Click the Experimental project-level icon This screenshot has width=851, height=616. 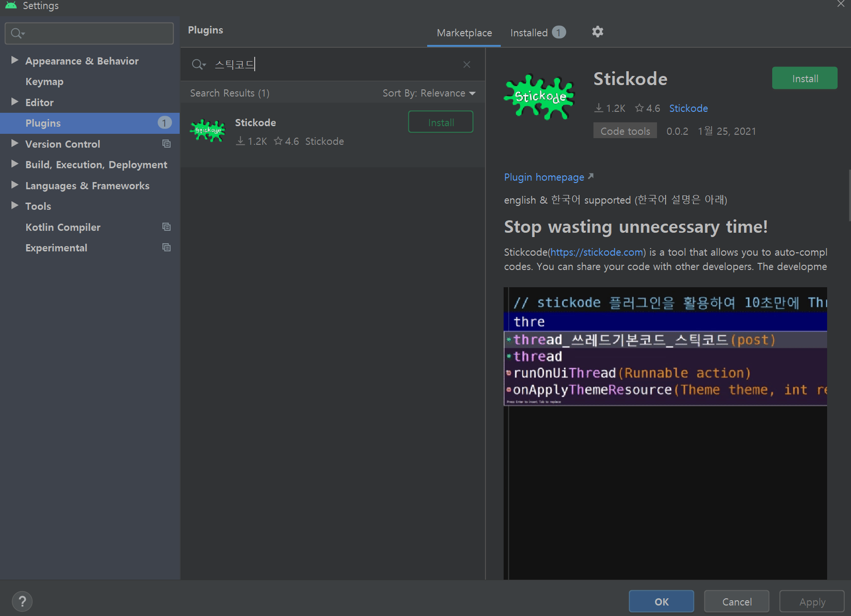pos(166,248)
